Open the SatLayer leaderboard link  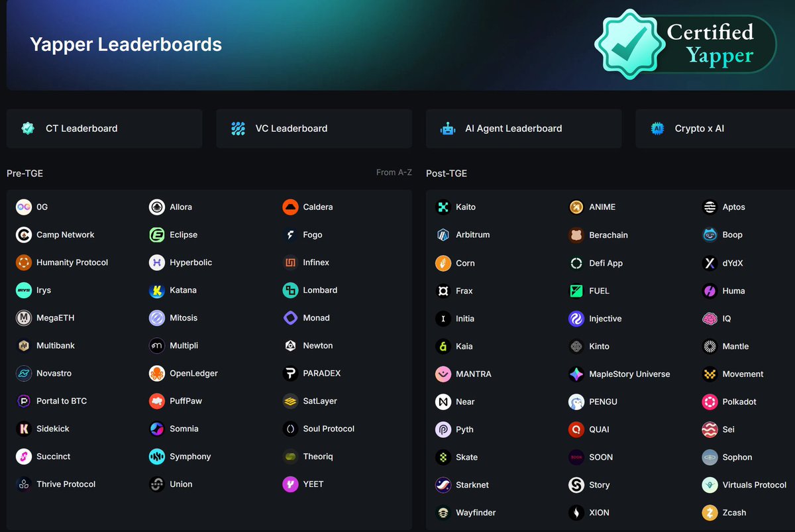(310, 401)
